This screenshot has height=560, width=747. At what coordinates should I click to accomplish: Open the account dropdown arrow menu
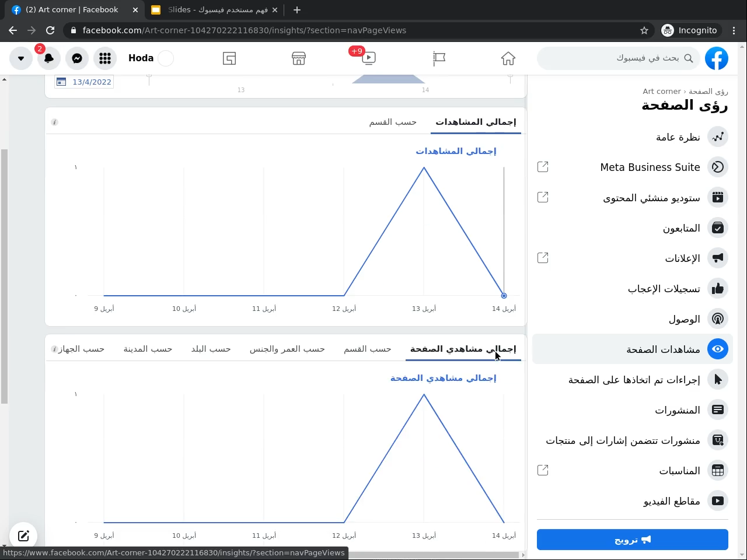tap(21, 58)
